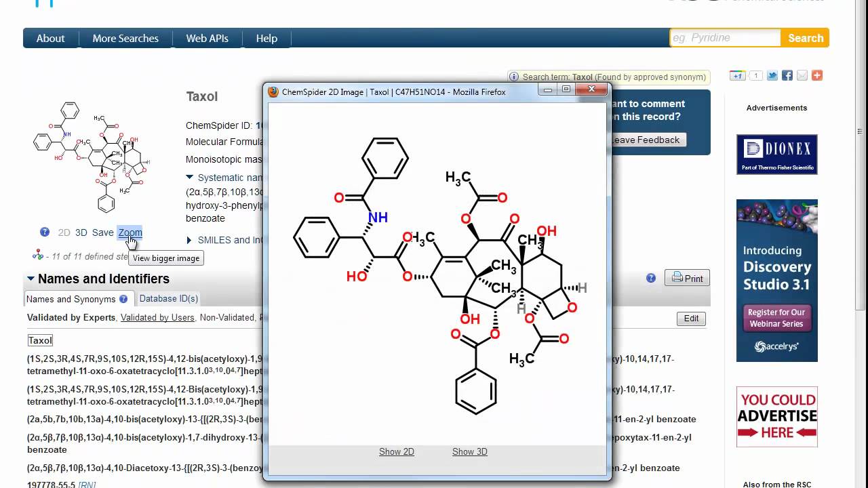Click the Edit button
The image size is (868, 488).
pyautogui.click(x=691, y=319)
